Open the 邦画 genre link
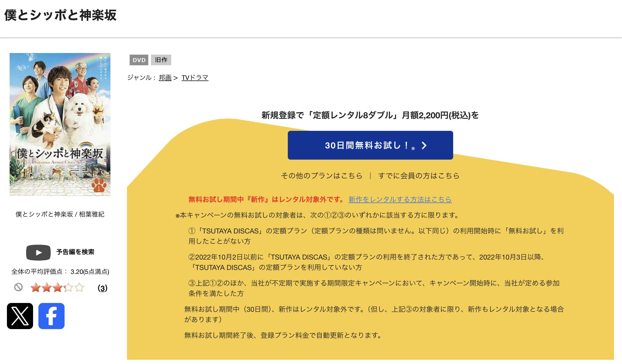The width and height of the screenshot is (622, 364). [165, 78]
